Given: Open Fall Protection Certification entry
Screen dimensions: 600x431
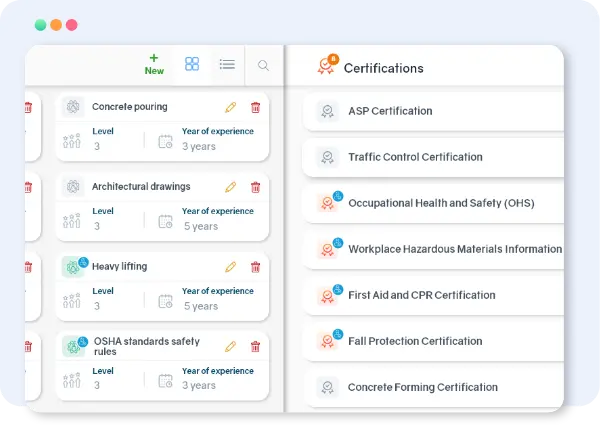Looking at the screenshot, I should coord(415,341).
